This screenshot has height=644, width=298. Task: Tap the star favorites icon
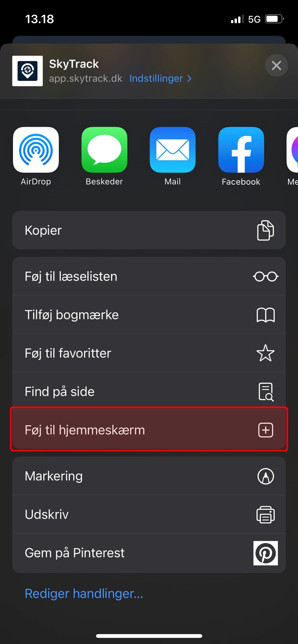pyautogui.click(x=266, y=353)
